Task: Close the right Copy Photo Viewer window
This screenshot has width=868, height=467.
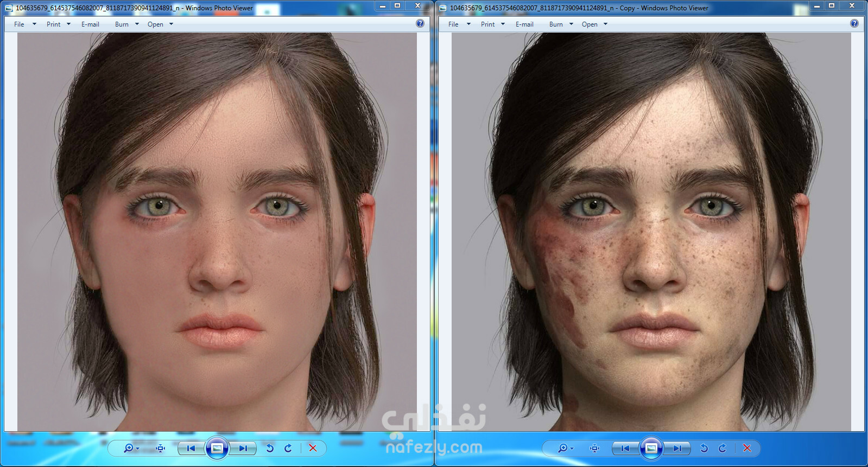Action: 852,6
